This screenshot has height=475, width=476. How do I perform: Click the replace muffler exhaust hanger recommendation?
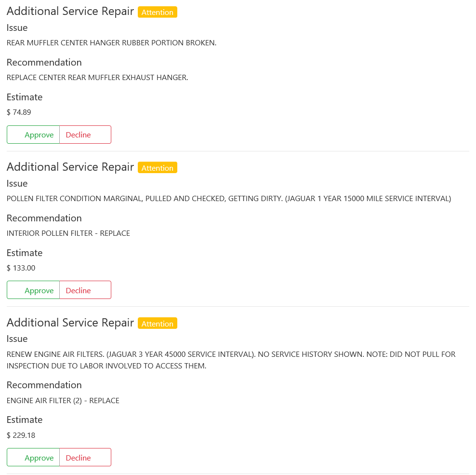pos(97,78)
